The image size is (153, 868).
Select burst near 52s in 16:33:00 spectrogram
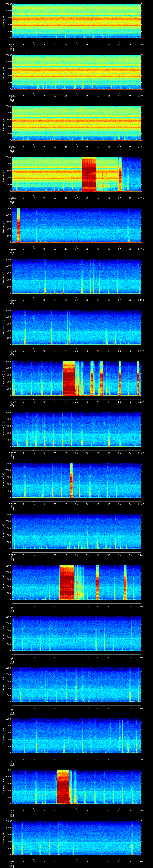125,583
